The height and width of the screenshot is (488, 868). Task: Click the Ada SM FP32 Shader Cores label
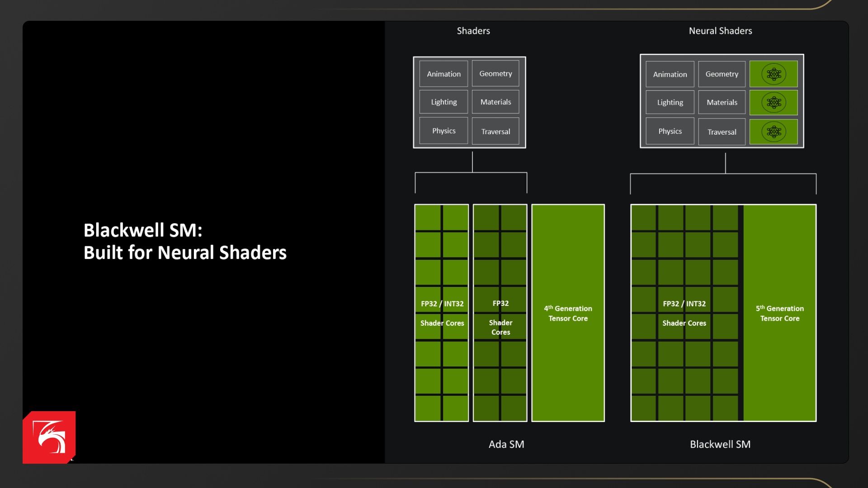[x=500, y=318]
